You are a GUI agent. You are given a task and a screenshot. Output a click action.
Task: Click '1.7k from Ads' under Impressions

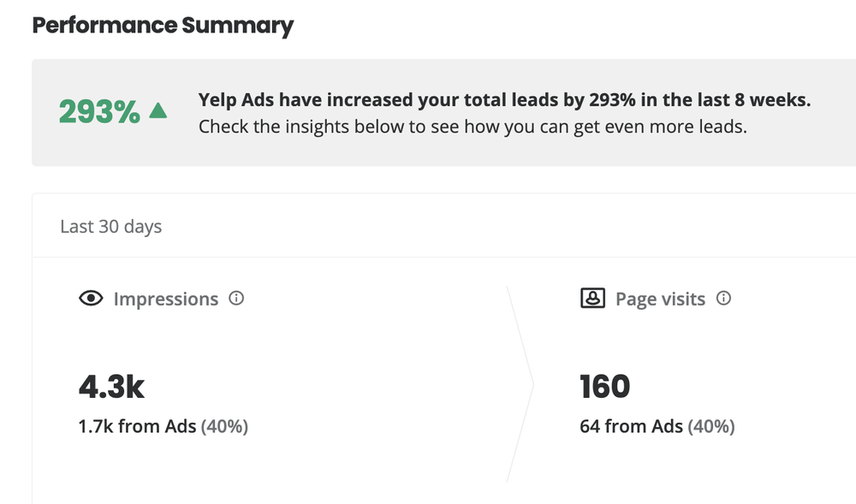point(137,426)
